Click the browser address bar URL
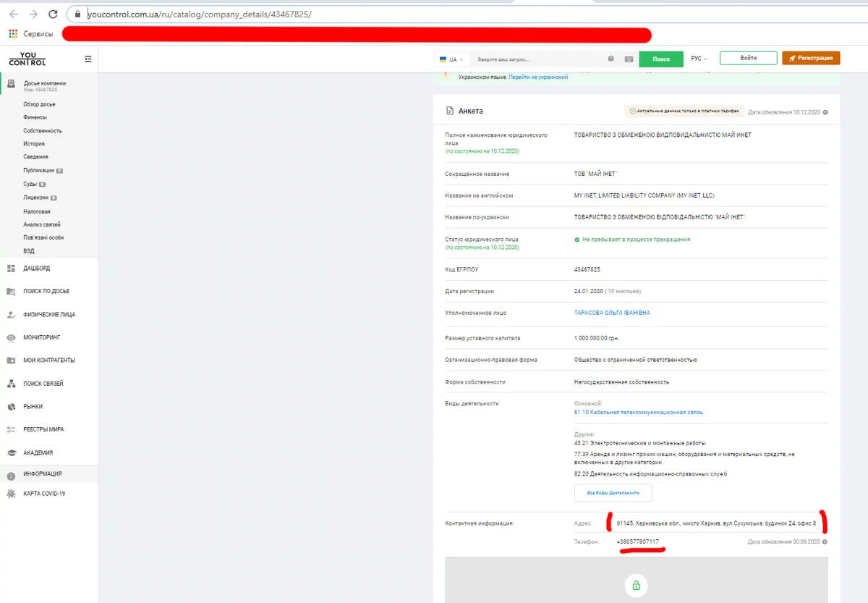868x603 pixels. pos(200,14)
